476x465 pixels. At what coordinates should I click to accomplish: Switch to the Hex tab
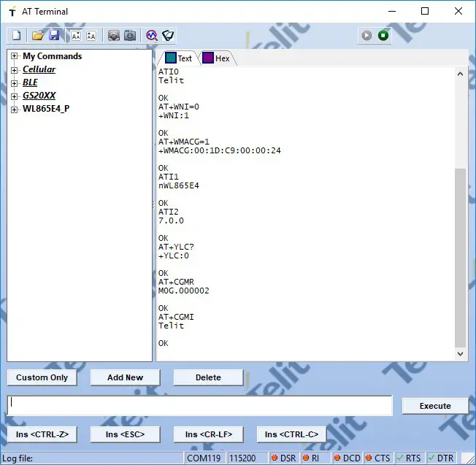(216, 58)
